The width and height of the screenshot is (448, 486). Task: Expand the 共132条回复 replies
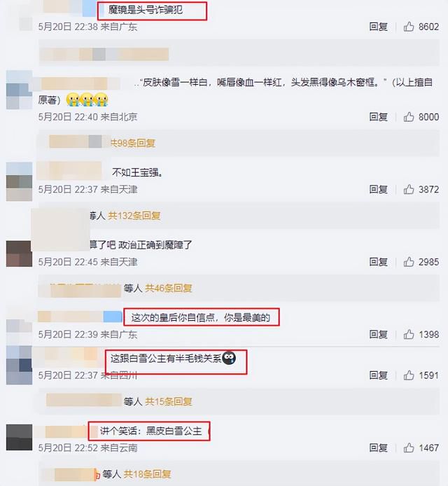click(134, 216)
